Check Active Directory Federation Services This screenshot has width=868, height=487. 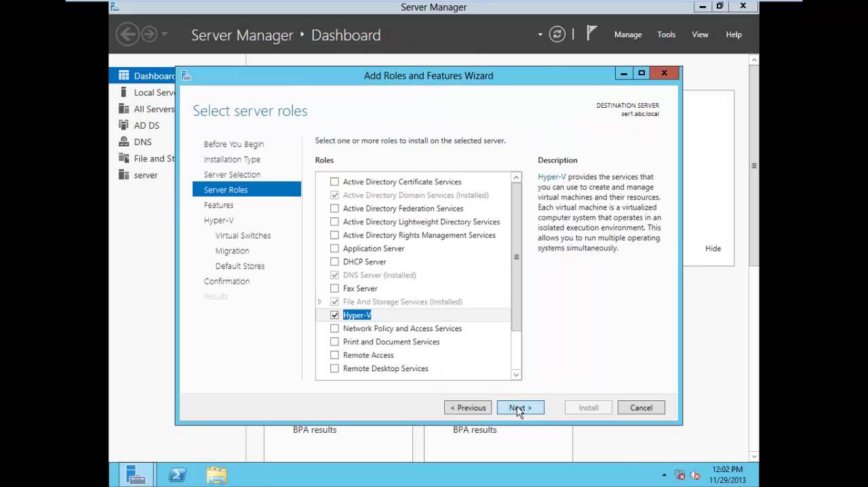click(x=334, y=208)
